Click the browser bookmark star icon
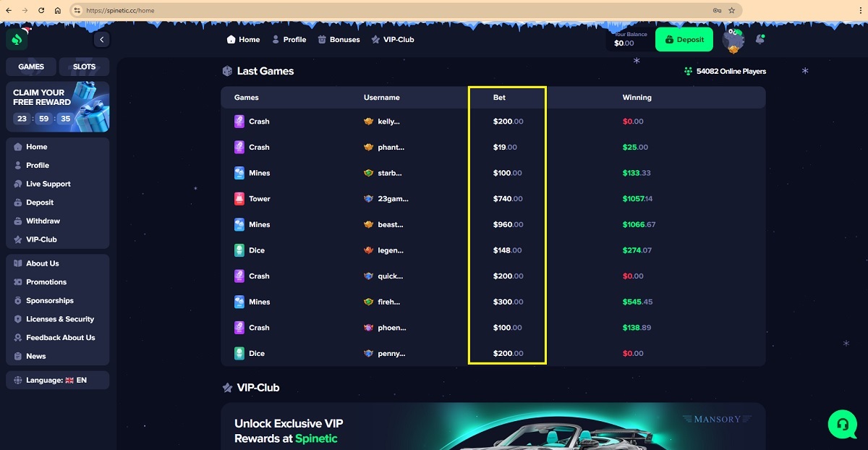 tap(731, 11)
